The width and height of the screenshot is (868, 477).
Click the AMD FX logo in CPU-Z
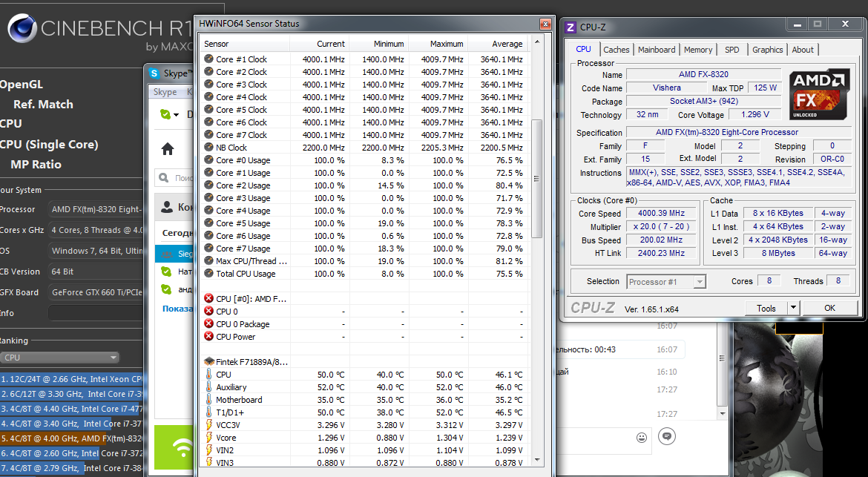click(x=819, y=94)
